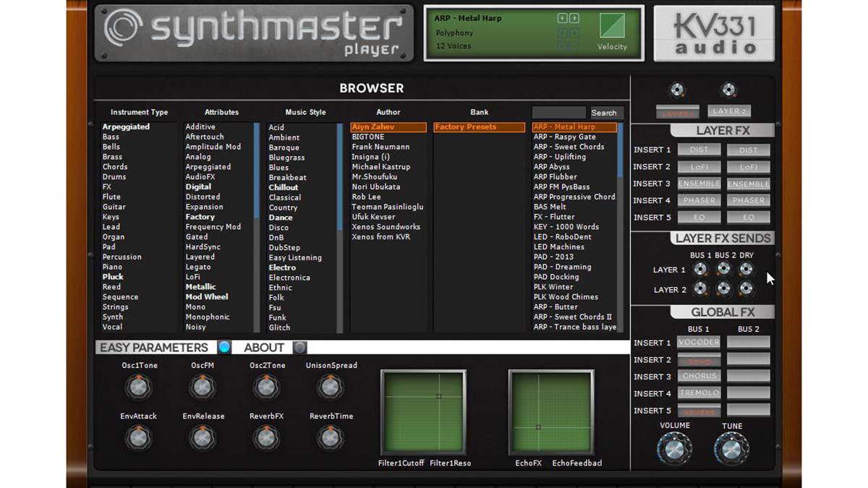
Task: Select 'Metallic' attribute
Action: coord(201,287)
